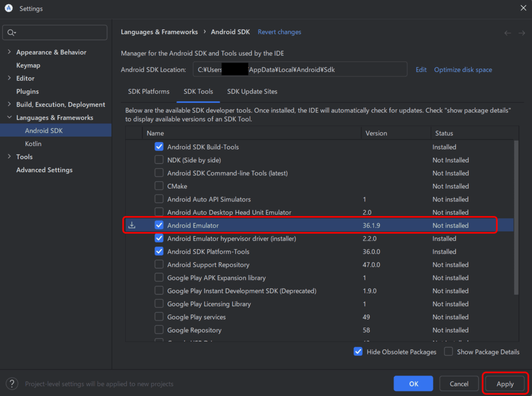Click Installed status of Android SDK Build-Tools
Viewport: 532px width, 396px height.
click(444, 147)
